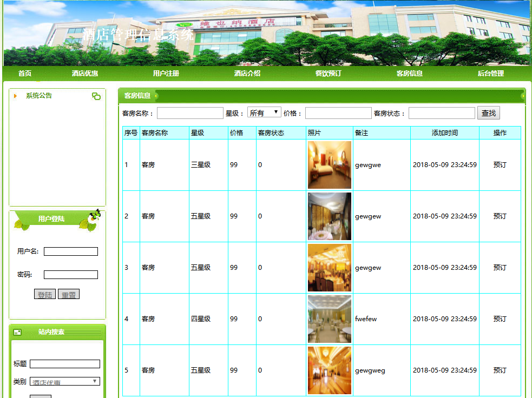Image resolution: width=532 pixels, height=398 pixels.
Task: Focus the 客房状态 search field
Action: pyautogui.click(x=442, y=113)
